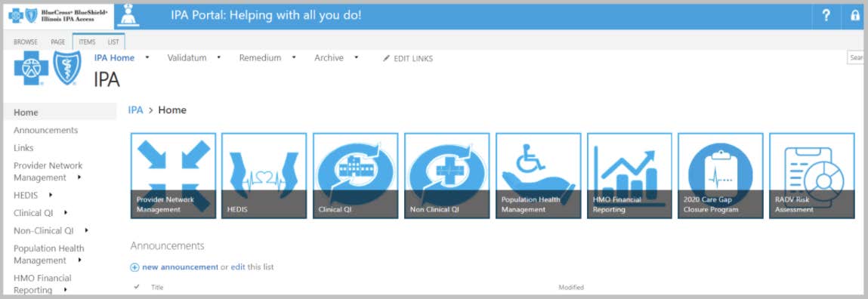The width and height of the screenshot is (868, 299).
Task: Expand the Validatum navigation dropdown arrow
Action: coord(219,57)
